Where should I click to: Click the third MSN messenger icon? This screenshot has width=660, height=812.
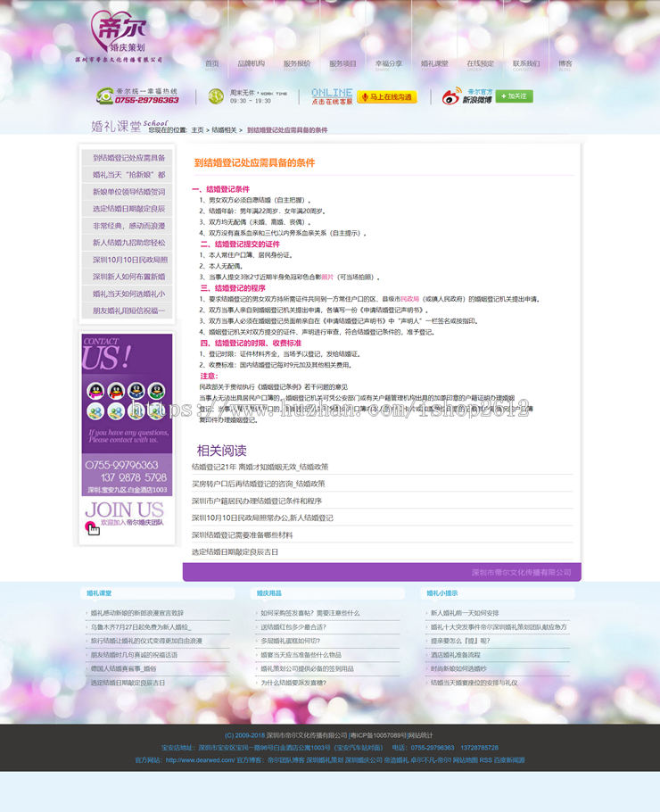(136, 411)
